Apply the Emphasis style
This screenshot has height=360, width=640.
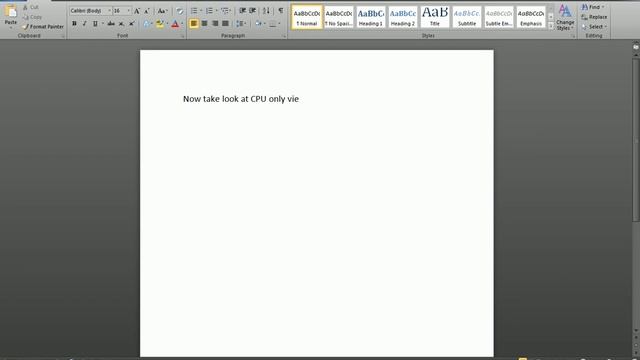pos(531,17)
